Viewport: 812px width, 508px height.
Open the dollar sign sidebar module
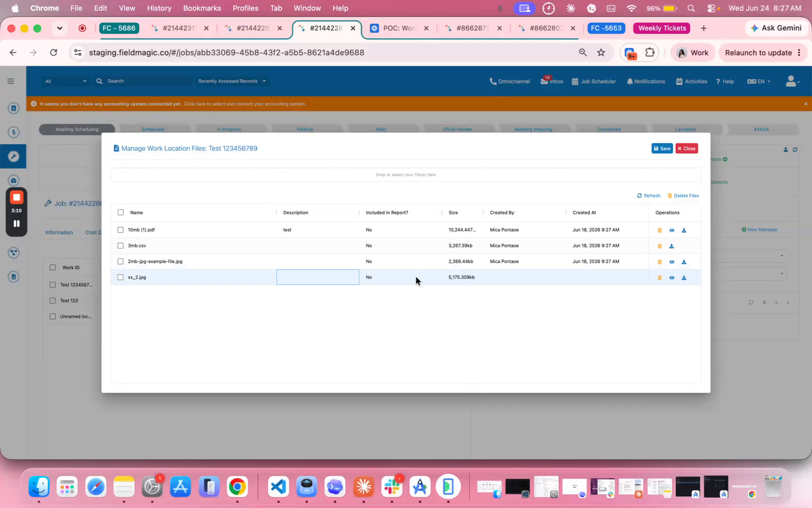14,132
